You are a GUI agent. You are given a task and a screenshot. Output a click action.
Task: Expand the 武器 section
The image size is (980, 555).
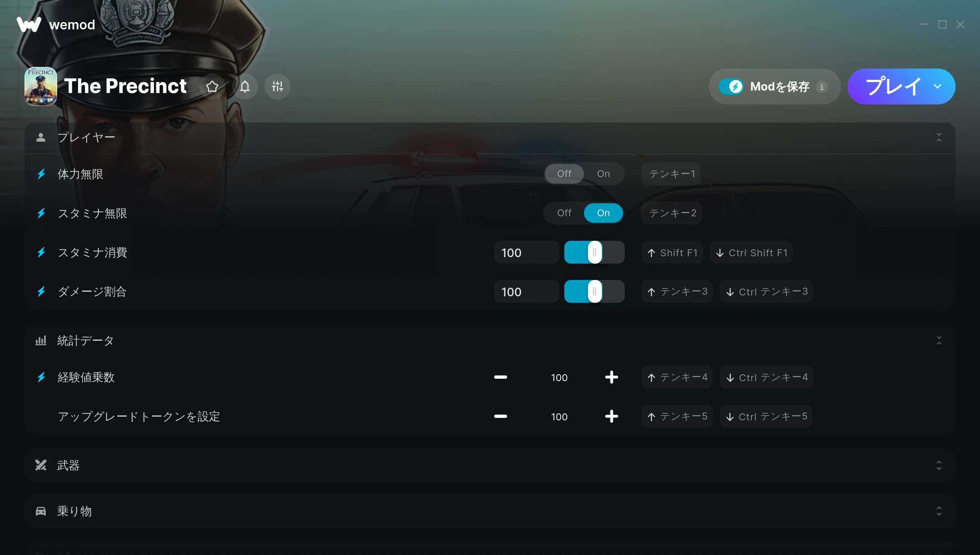pyautogui.click(x=939, y=466)
